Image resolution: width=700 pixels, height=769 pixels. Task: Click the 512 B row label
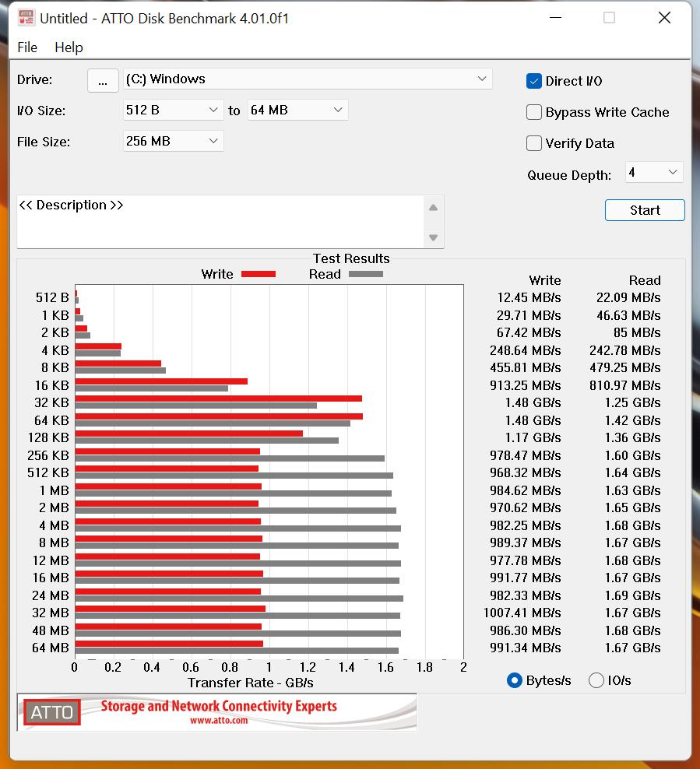(52, 297)
